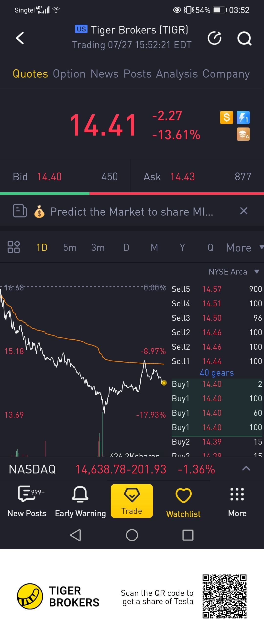Select the 1D chart interval

point(42,247)
